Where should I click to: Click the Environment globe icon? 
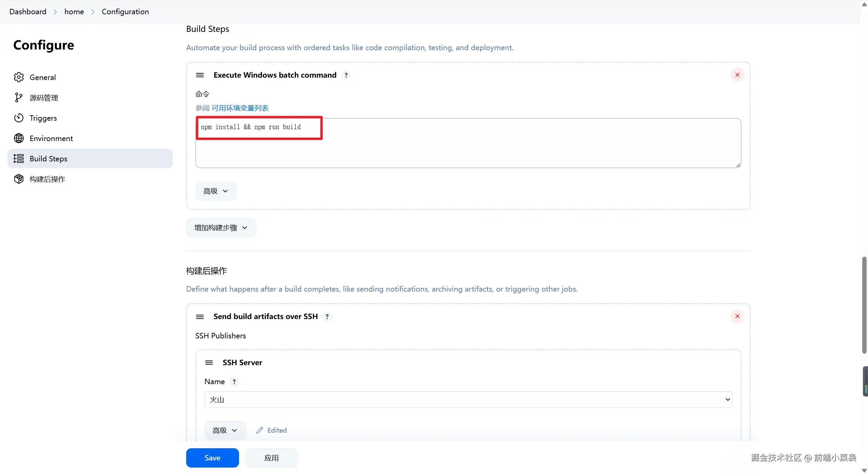(x=19, y=138)
